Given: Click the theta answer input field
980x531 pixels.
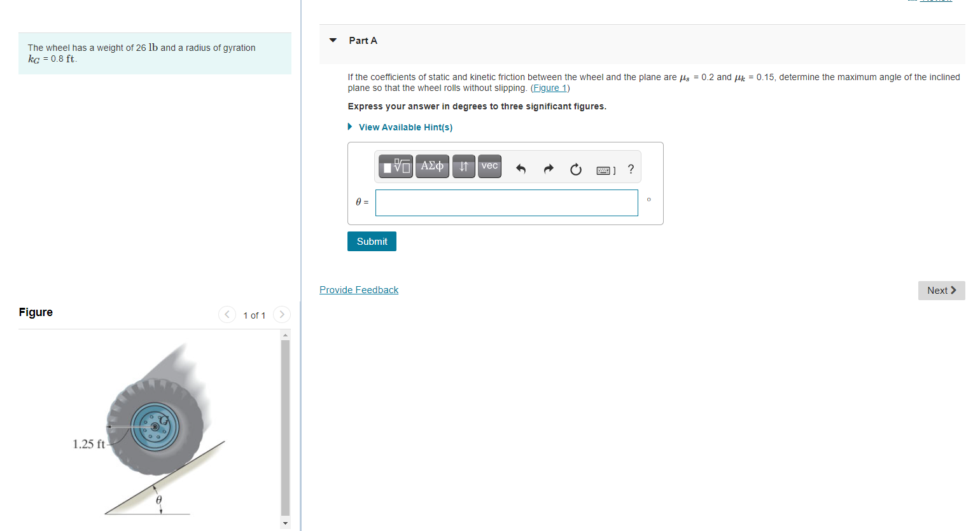Looking at the screenshot, I should (507, 203).
